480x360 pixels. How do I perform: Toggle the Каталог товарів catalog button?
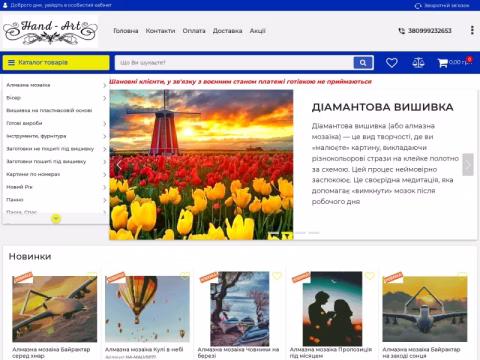[x=56, y=63]
